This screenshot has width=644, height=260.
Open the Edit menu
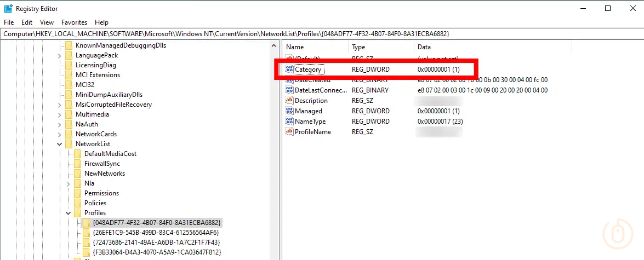coord(27,22)
